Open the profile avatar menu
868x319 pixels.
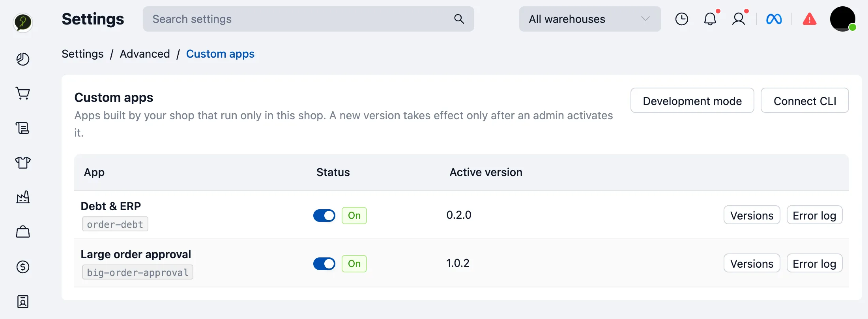click(x=843, y=19)
